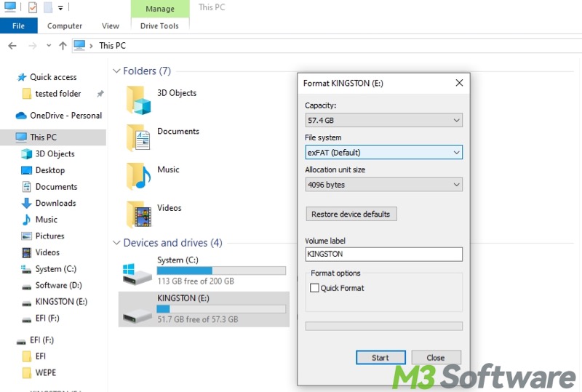Click the format progress bar in dialog

384,327
